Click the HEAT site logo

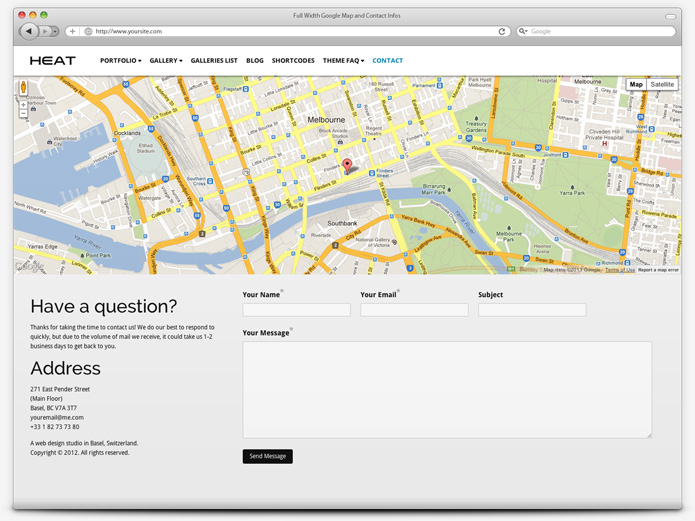(52, 61)
